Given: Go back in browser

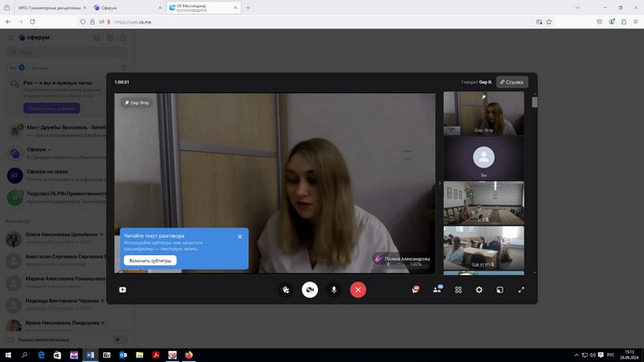Looking at the screenshot, I should [x=8, y=22].
